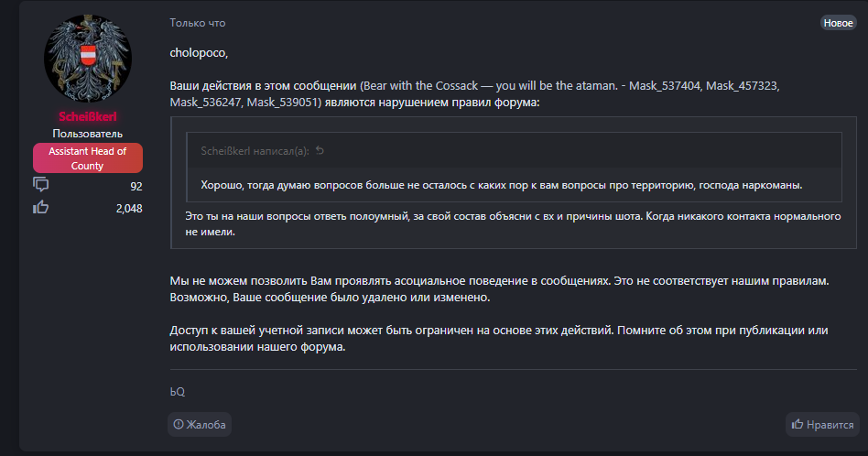Click the thumbs-up reaction score icon

pyautogui.click(x=41, y=208)
